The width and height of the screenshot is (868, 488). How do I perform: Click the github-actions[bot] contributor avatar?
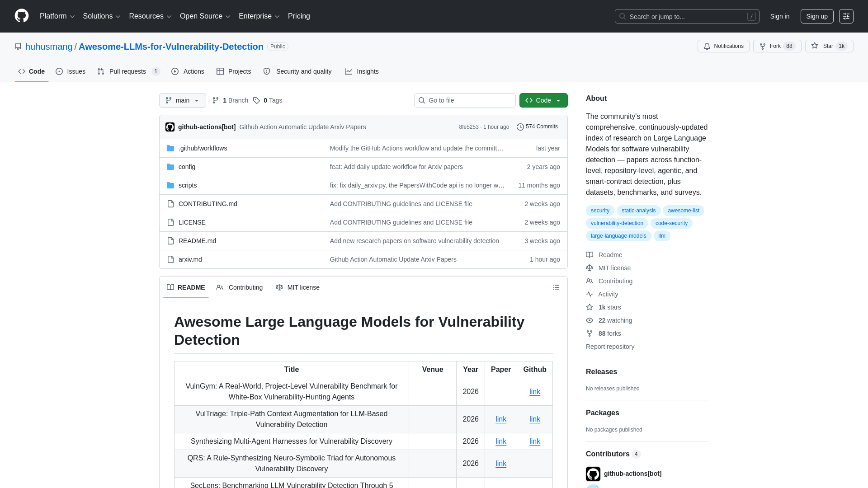593,474
